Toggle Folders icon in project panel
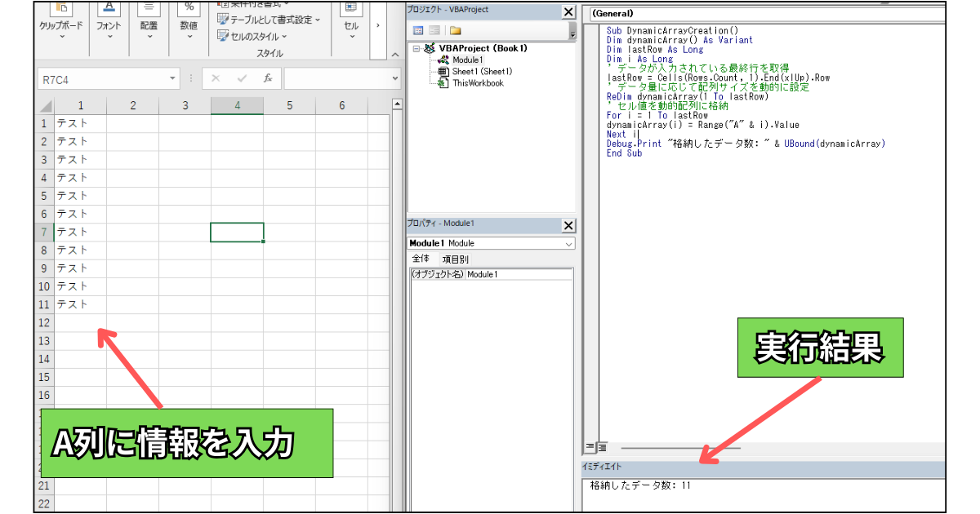 pos(455,30)
